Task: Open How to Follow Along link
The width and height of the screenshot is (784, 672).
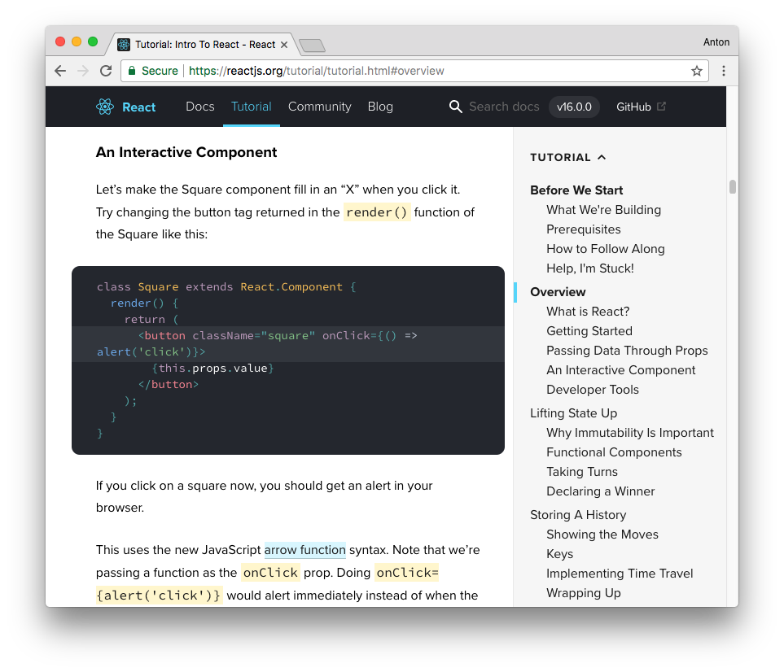Action: point(606,249)
